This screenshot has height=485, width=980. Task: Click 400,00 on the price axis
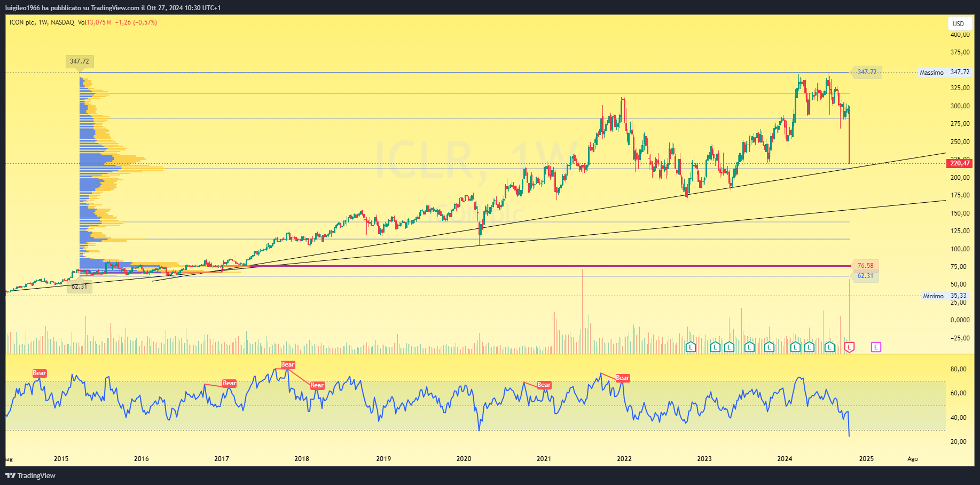[x=960, y=35]
